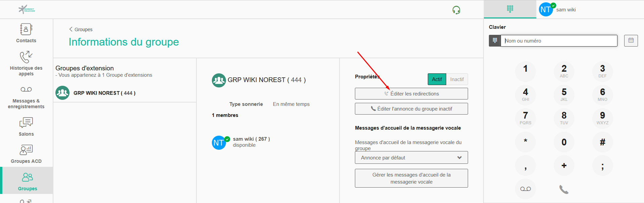Call voicemail with the keypad icon
The image size is (644, 203).
[525, 189]
